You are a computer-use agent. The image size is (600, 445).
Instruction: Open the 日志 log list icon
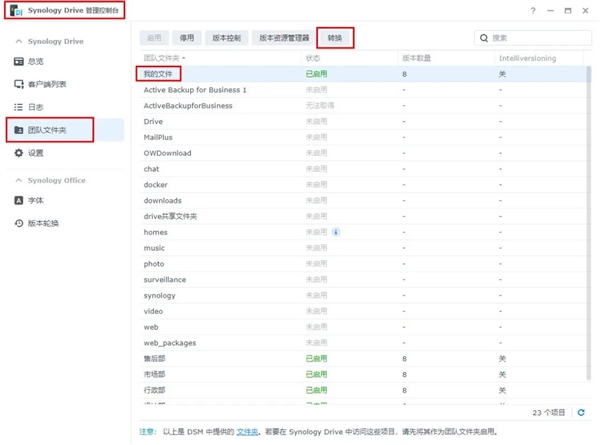coord(18,107)
